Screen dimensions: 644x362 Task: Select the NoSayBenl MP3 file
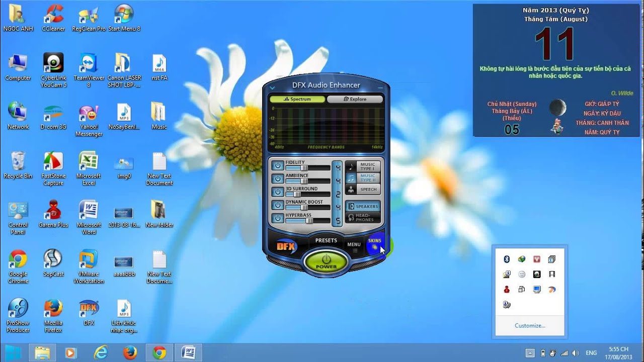[x=124, y=117]
